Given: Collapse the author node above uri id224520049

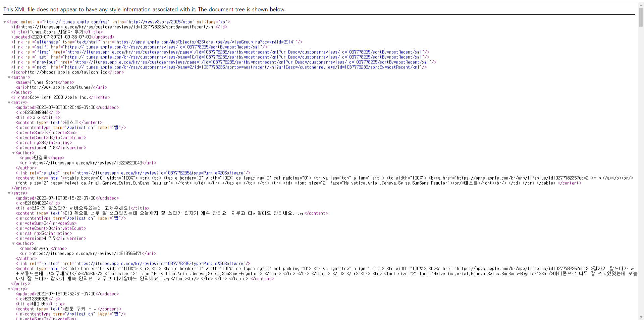Looking at the screenshot, I should click(13, 153).
